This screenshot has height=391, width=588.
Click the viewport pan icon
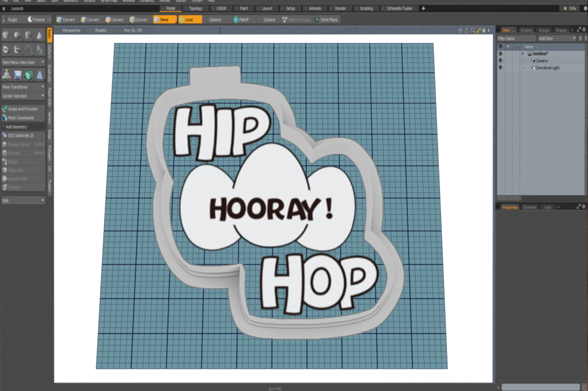pyautogui.click(x=461, y=30)
